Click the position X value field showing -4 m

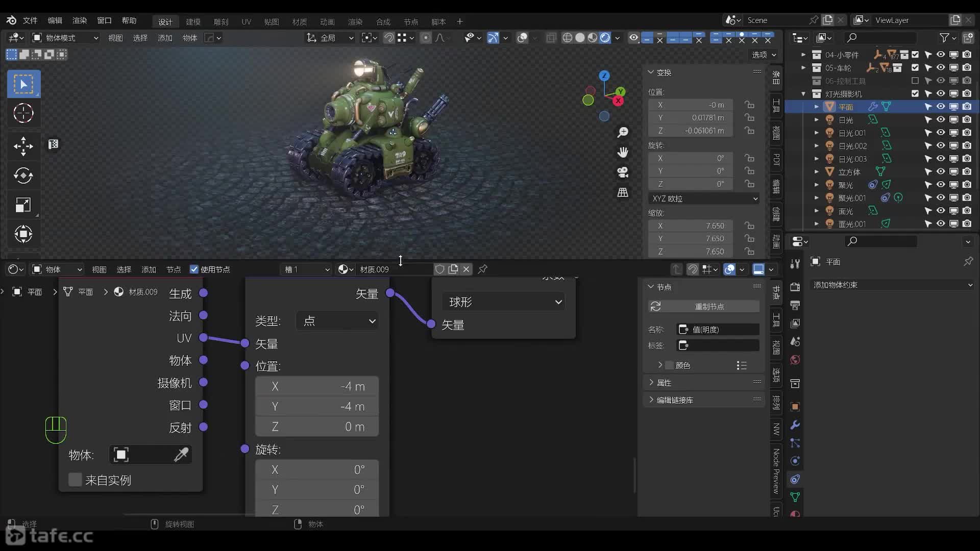316,386
